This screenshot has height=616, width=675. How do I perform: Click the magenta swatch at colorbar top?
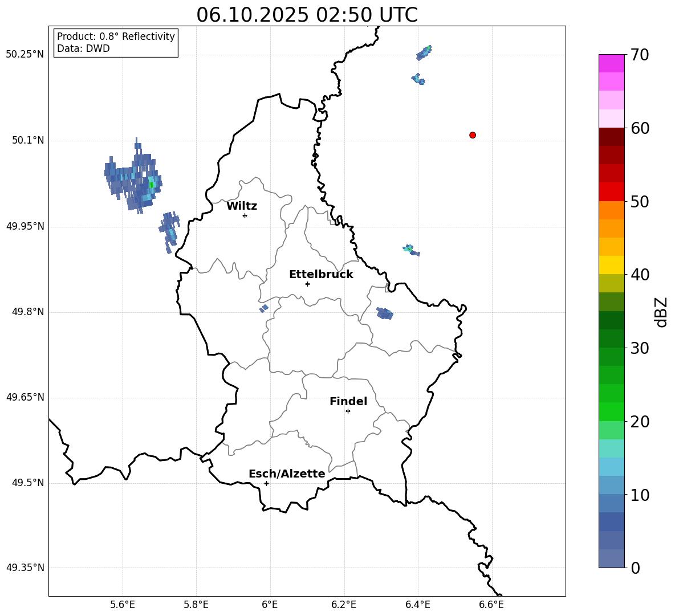point(611,63)
